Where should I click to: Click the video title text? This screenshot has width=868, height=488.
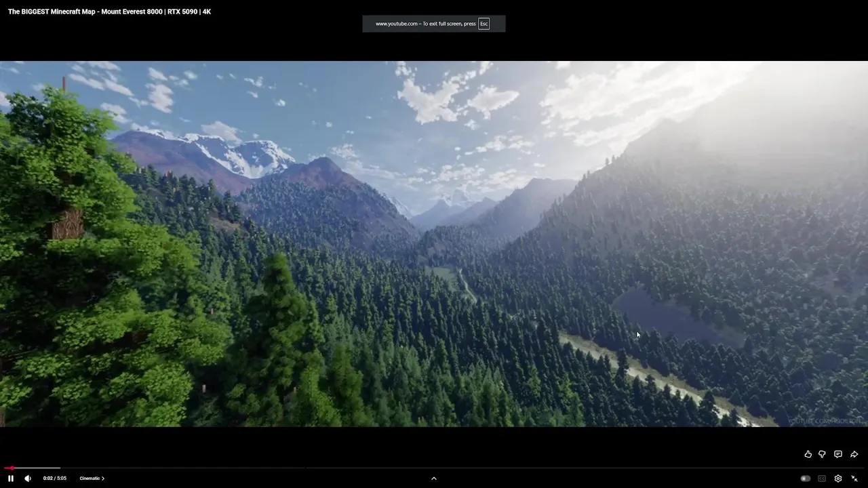point(109,12)
